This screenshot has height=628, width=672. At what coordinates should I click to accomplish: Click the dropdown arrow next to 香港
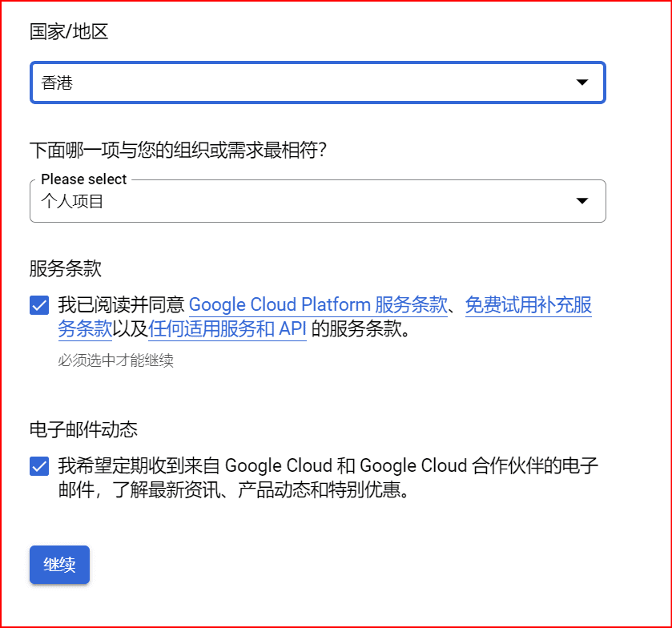[582, 83]
